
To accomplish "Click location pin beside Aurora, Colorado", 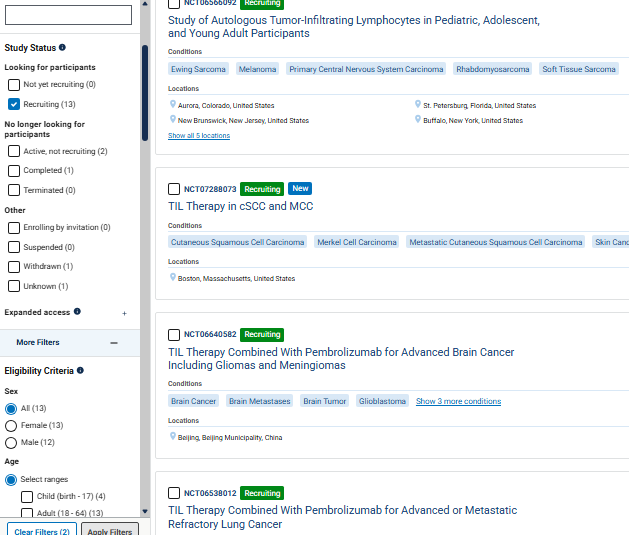I will click(173, 104).
